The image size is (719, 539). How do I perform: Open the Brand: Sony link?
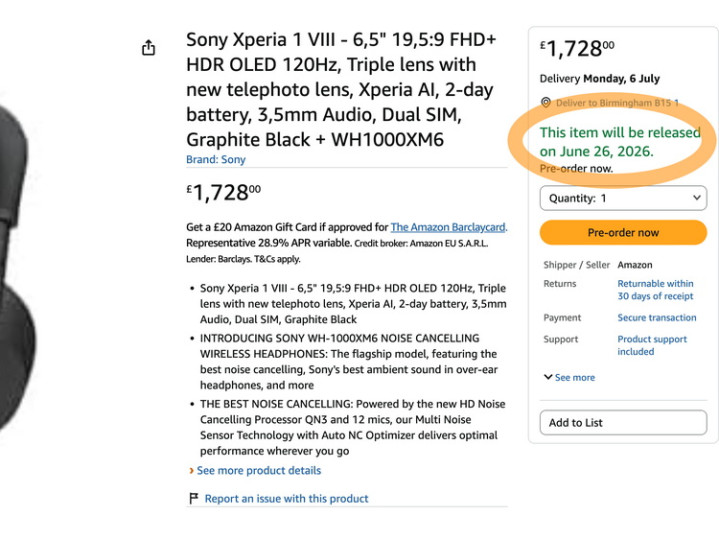point(216,160)
